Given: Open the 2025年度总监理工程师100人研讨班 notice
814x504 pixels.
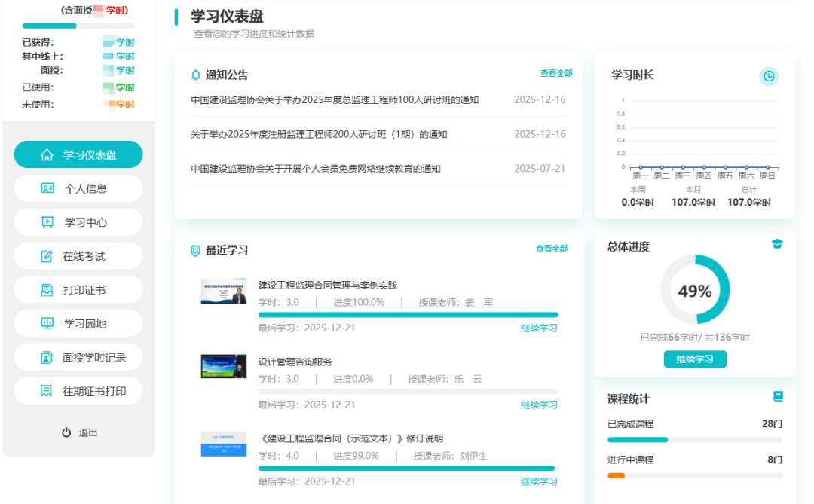Looking at the screenshot, I should (x=335, y=100).
